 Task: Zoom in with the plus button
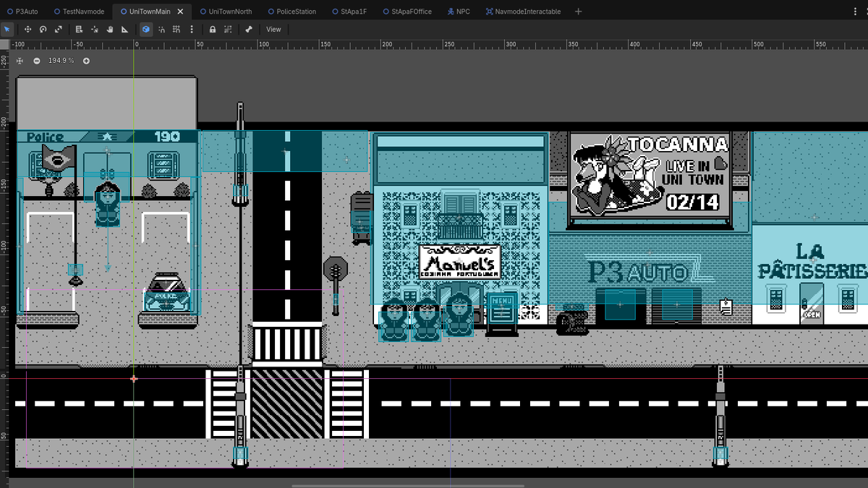pos(86,61)
